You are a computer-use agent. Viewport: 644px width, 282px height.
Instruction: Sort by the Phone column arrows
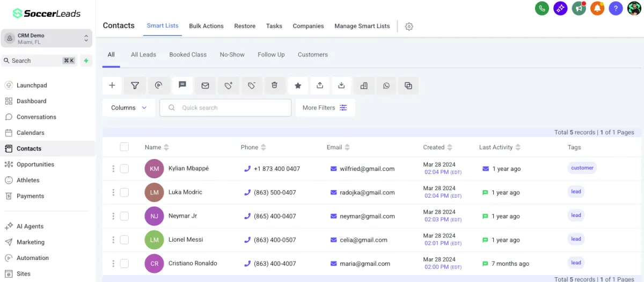[x=263, y=147]
